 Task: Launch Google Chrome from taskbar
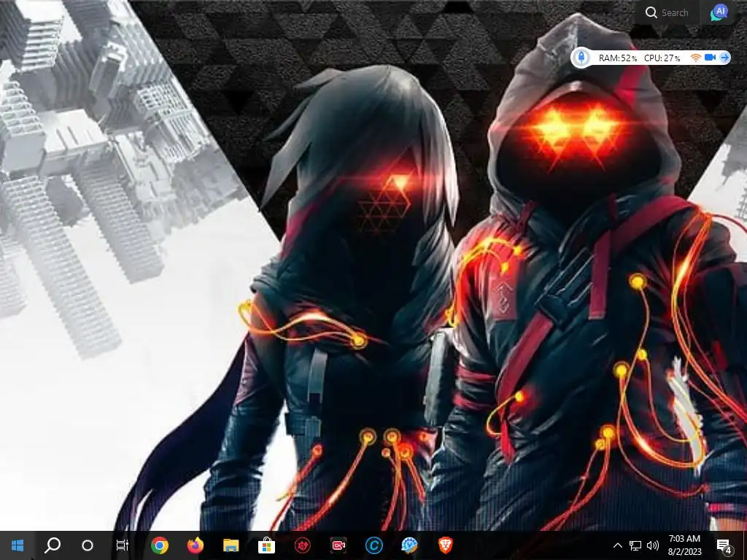[160, 545]
